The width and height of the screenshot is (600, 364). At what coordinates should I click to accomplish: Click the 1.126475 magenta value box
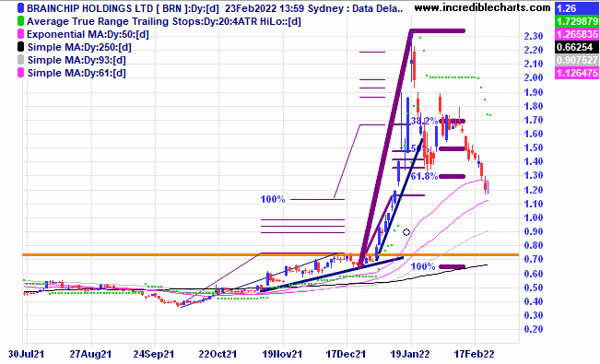pyautogui.click(x=577, y=73)
